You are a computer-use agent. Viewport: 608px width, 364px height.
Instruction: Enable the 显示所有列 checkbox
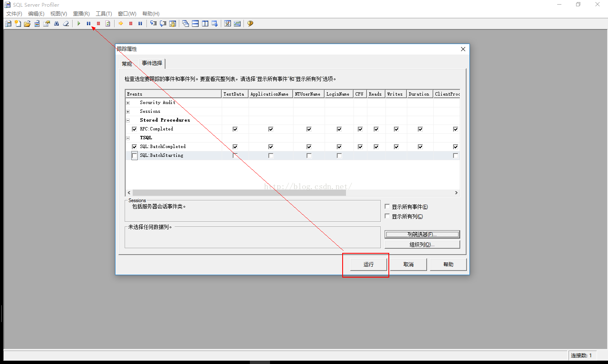tap(387, 216)
